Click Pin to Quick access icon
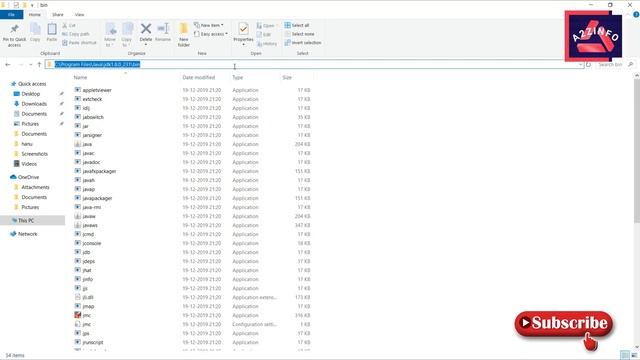640x360 pixels. click(14, 35)
